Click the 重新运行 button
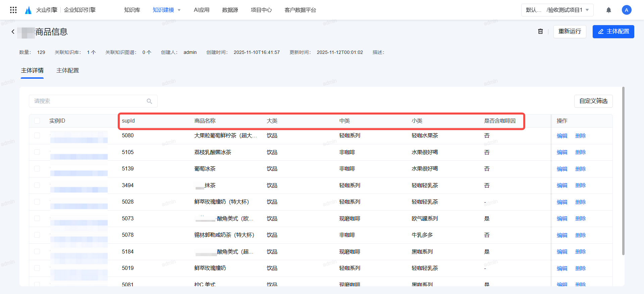This screenshot has width=644, height=294. (570, 31)
